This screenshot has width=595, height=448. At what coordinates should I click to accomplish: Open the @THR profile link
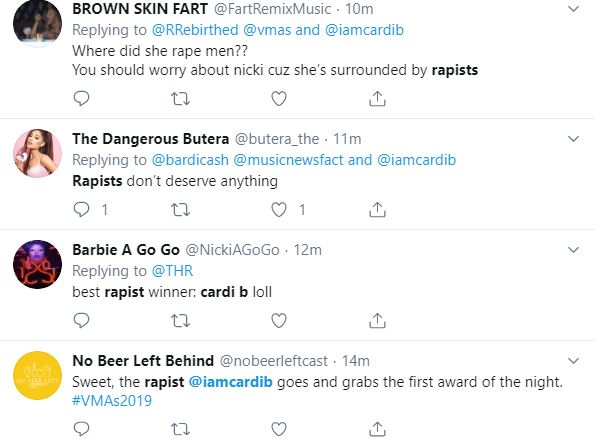pos(172,271)
